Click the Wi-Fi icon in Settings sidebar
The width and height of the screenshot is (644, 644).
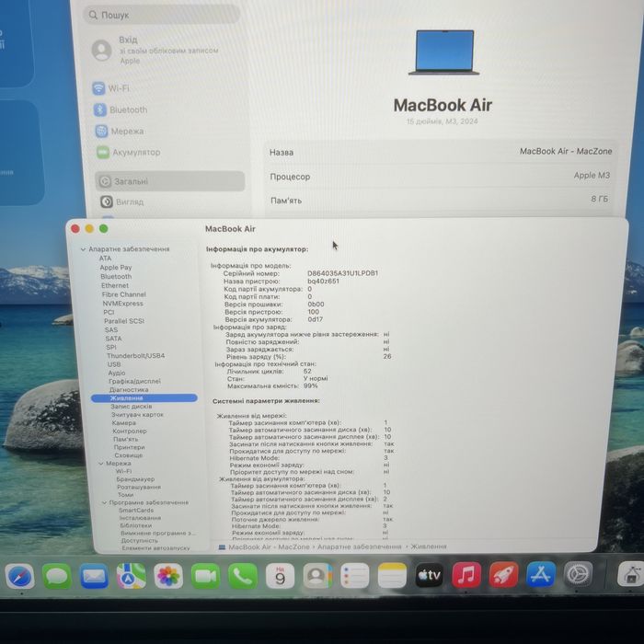(x=98, y=88)
